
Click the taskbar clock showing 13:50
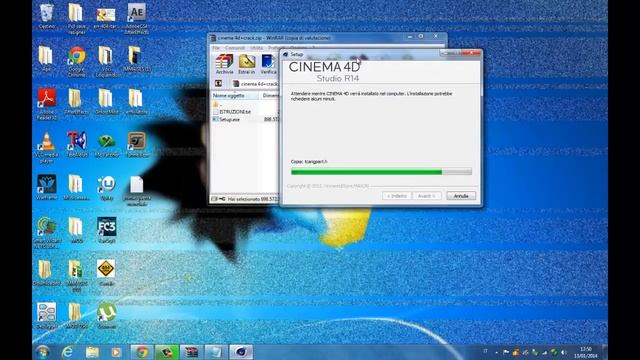click(x=586, y=353)
